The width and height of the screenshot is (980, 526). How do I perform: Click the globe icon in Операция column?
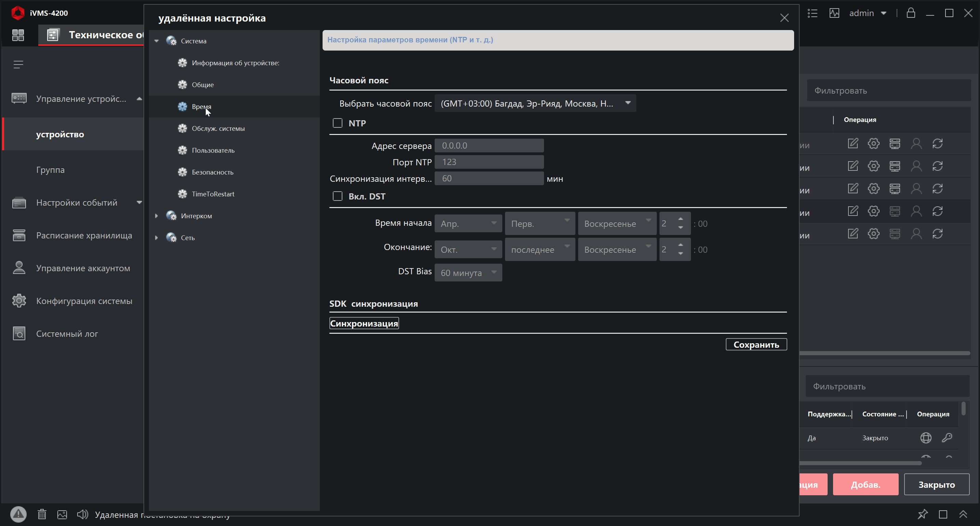[x=926, y=438]
